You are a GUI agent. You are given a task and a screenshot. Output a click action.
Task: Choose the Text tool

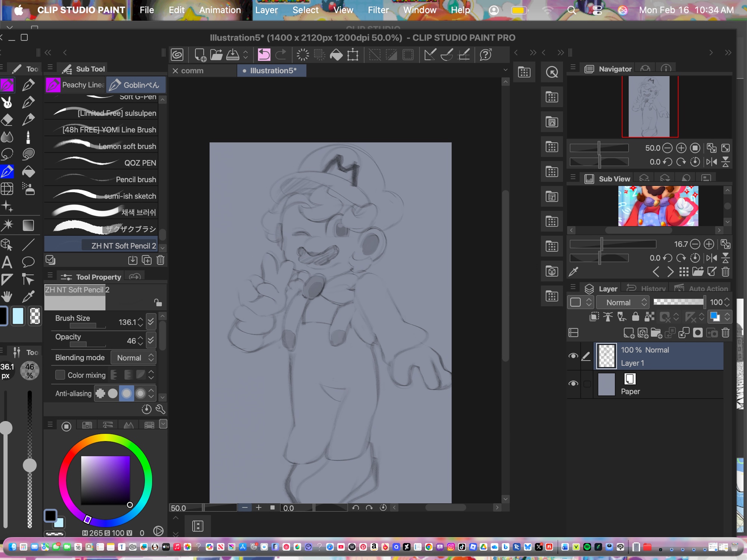(7, 262)
